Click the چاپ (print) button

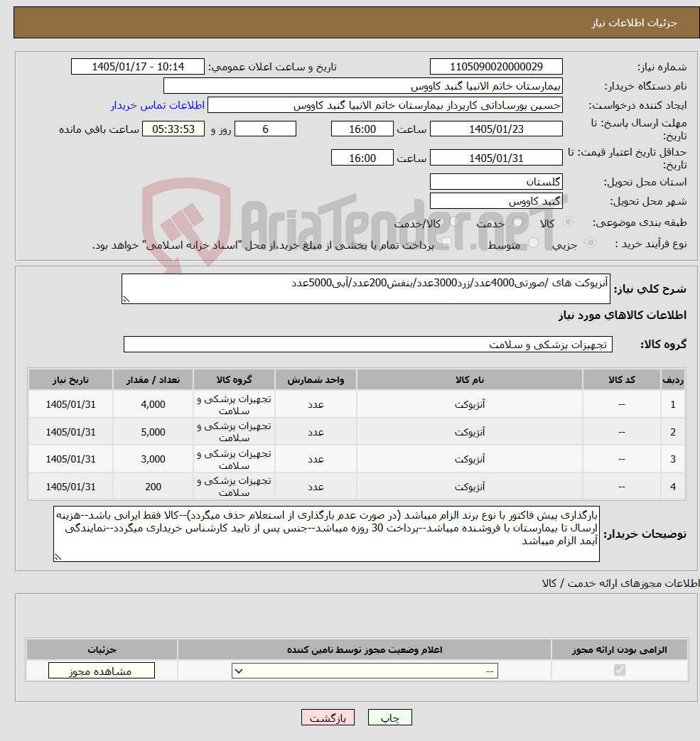[390, 718]
